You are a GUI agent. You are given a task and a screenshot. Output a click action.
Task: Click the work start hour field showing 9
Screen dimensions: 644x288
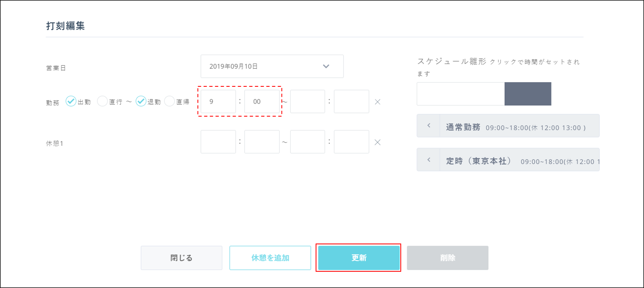pyautogui.click(x=218, y=102)
